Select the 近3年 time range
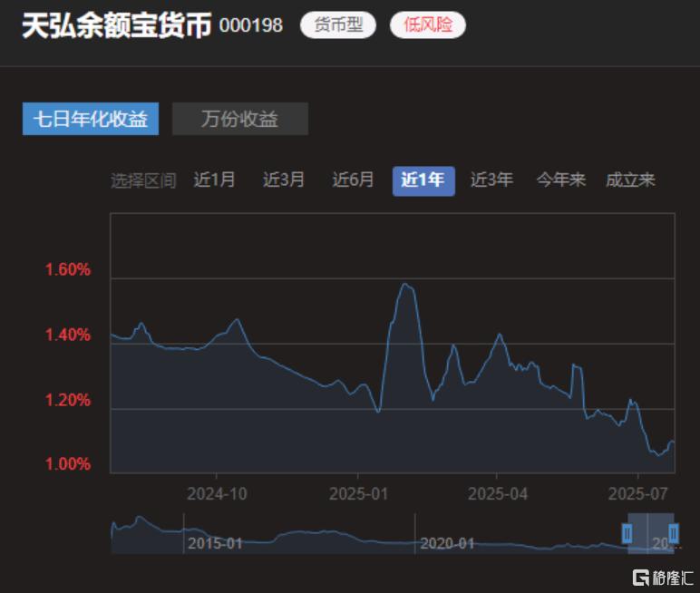Screen dimensions: 700x593 coord(491,180)
